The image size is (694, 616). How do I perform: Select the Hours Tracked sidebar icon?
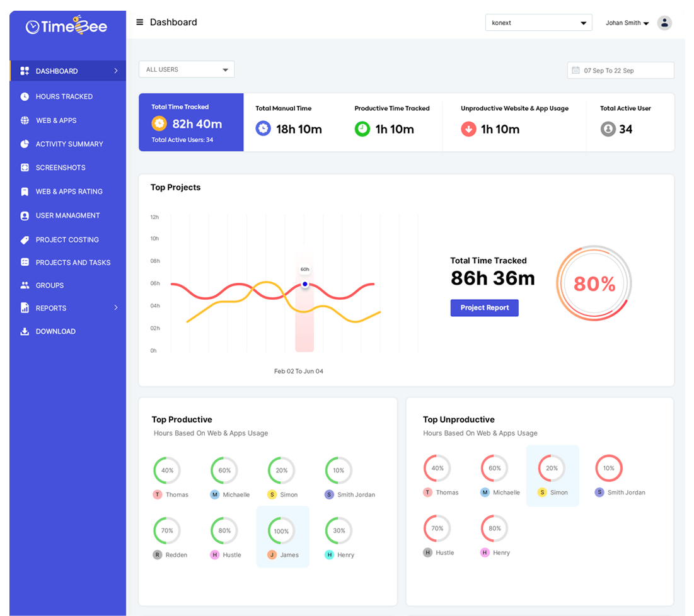(23, 96)
